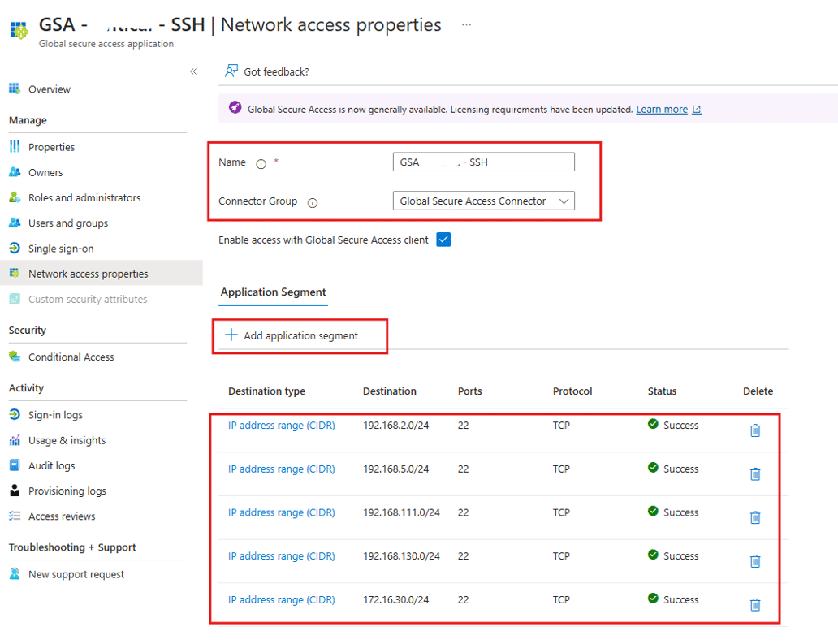Open Access reviews
This screenshot has width=838, height=644.
62,516
